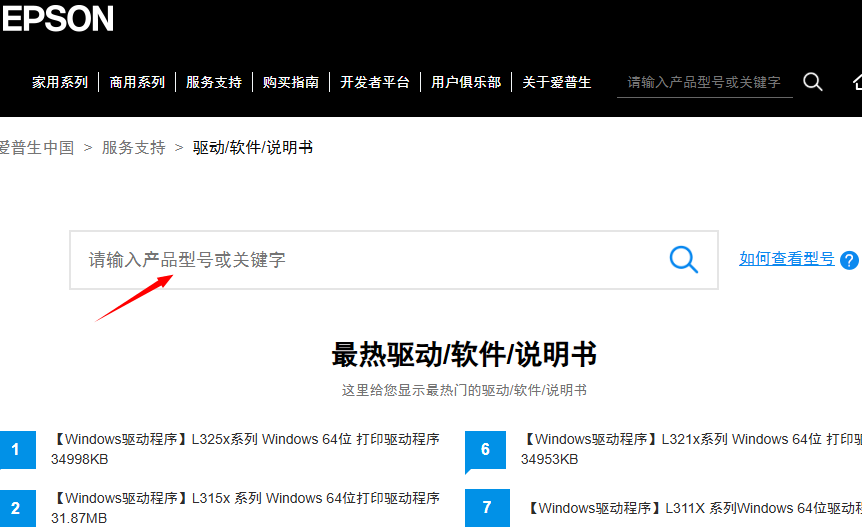Open the 如何查看型号 link
Screen dimensions: 862x527
point(787,258)
